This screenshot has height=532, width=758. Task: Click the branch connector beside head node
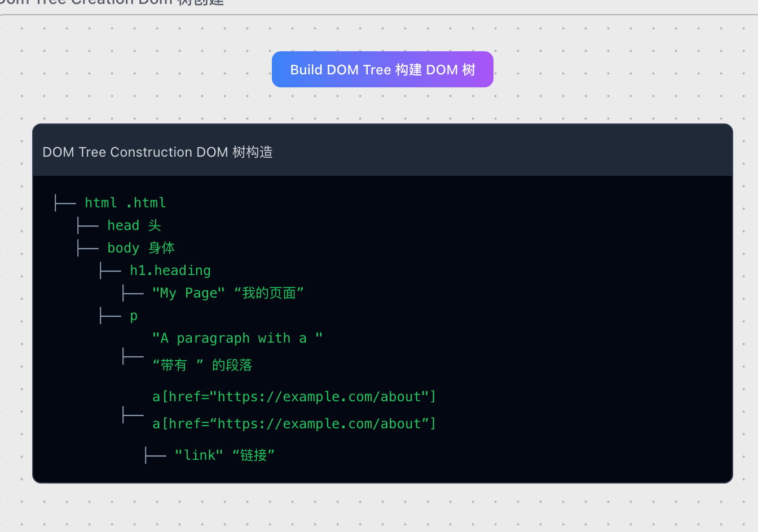pos(87,225)
